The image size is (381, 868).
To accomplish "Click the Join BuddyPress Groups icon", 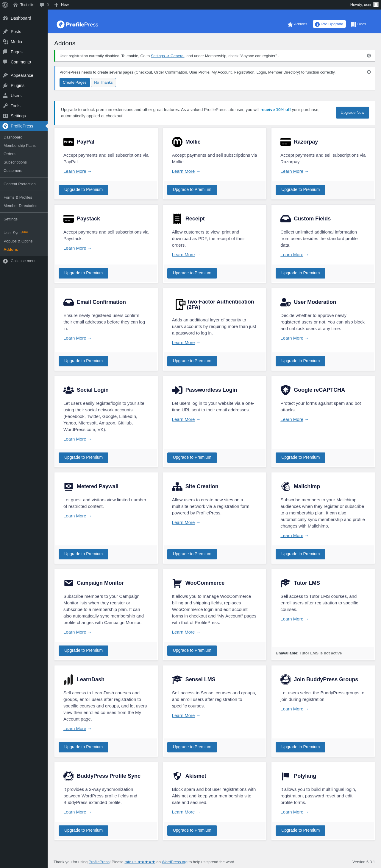I will pyautogui.click(x=285, y=680).
